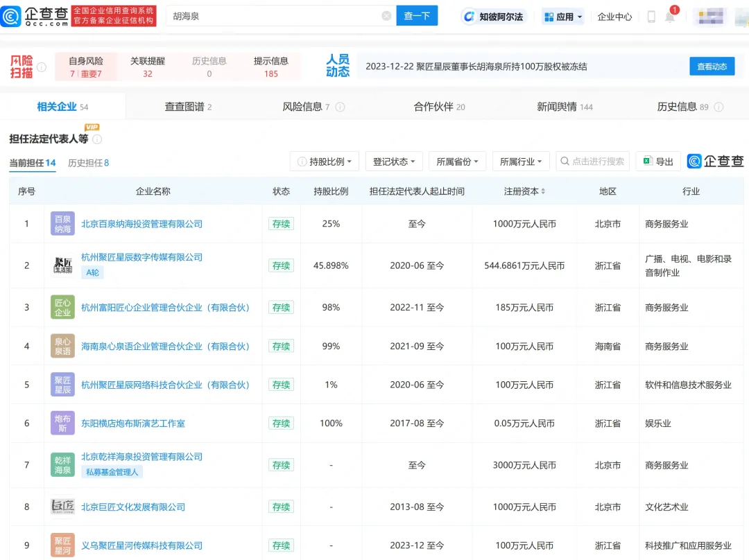This screenshot has width=749, height=560.
Task: Click the 巨匠 company logo icon
Action: coord(62,507)
